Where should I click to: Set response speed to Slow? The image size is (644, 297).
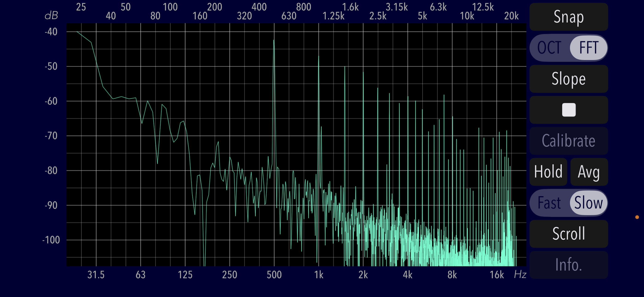(588, 203)
